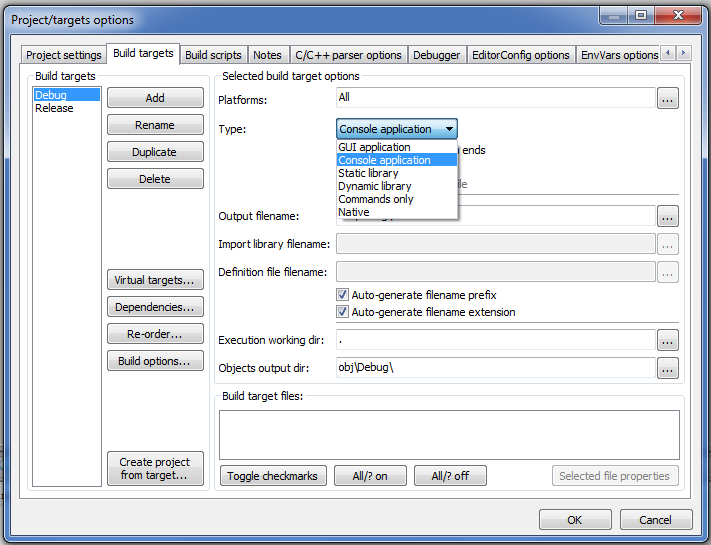Open Build options for target
This screenshot has width=711, height=545.
154,361
